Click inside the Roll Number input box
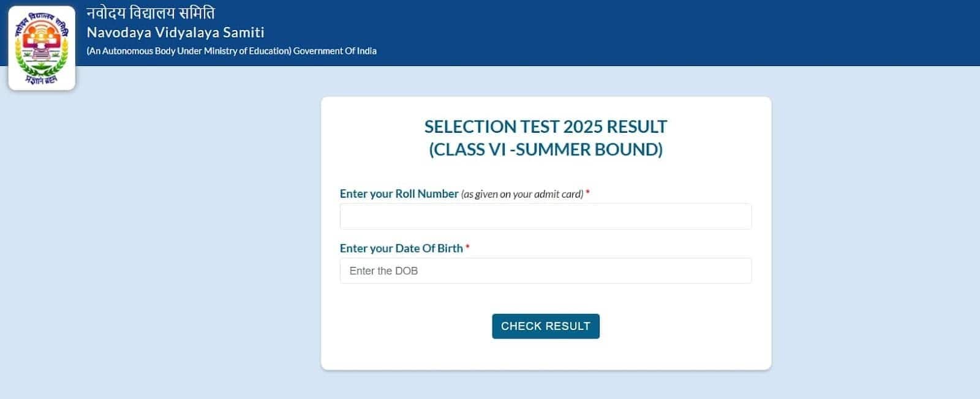This screenshot has height=399, width=980. [x=545, y=216]
